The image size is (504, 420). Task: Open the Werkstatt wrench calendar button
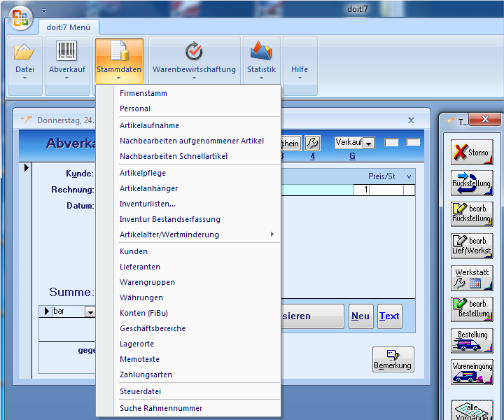(472, 278)
